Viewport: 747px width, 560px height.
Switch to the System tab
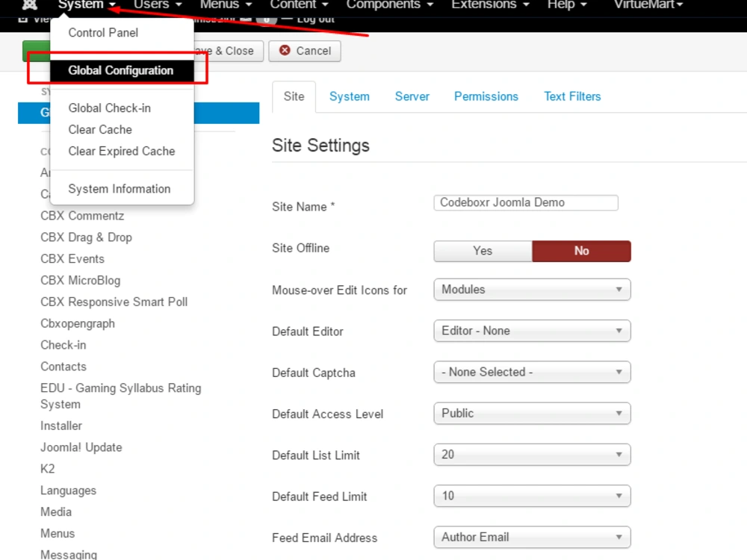pyautogui.click(x=349, y=96)
